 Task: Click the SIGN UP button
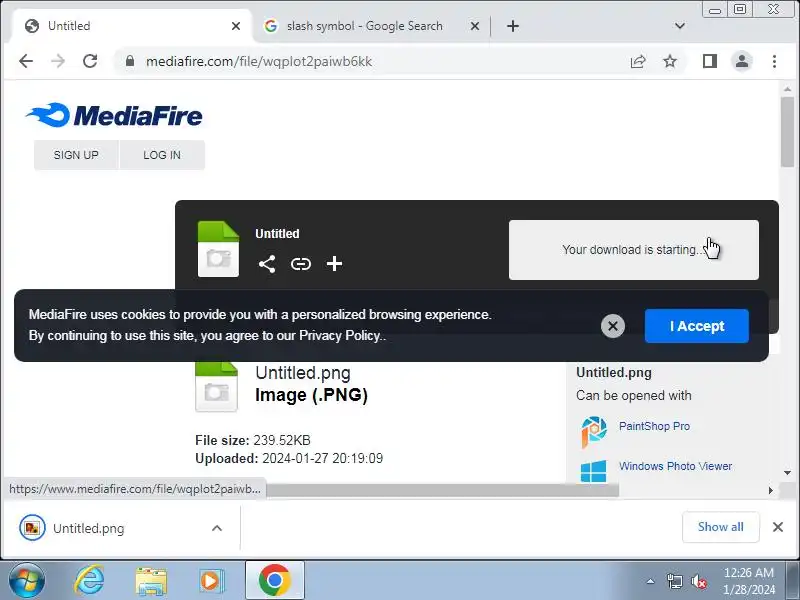click(76, 155)
